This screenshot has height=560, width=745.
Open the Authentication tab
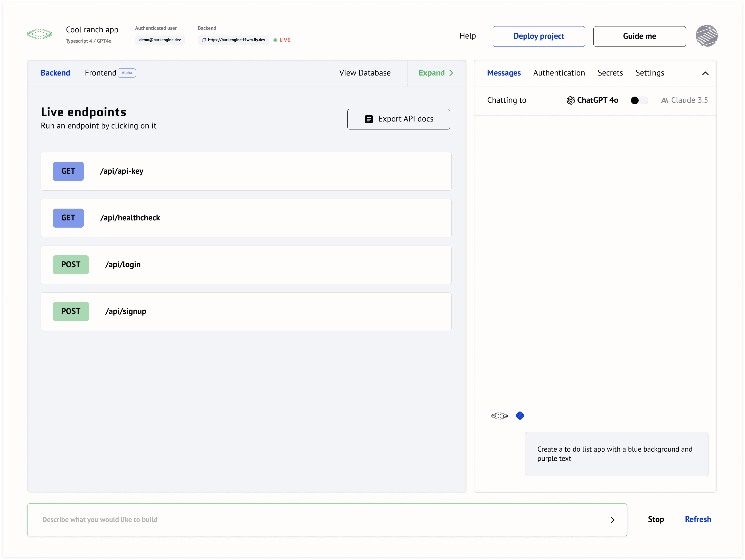(x=559, y=73)
